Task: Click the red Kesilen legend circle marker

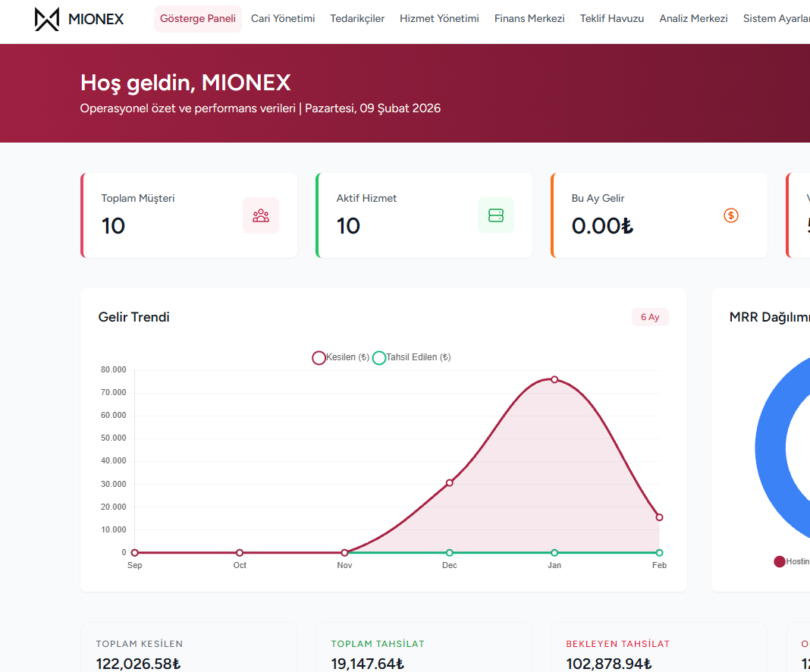Action: point(319,357)
